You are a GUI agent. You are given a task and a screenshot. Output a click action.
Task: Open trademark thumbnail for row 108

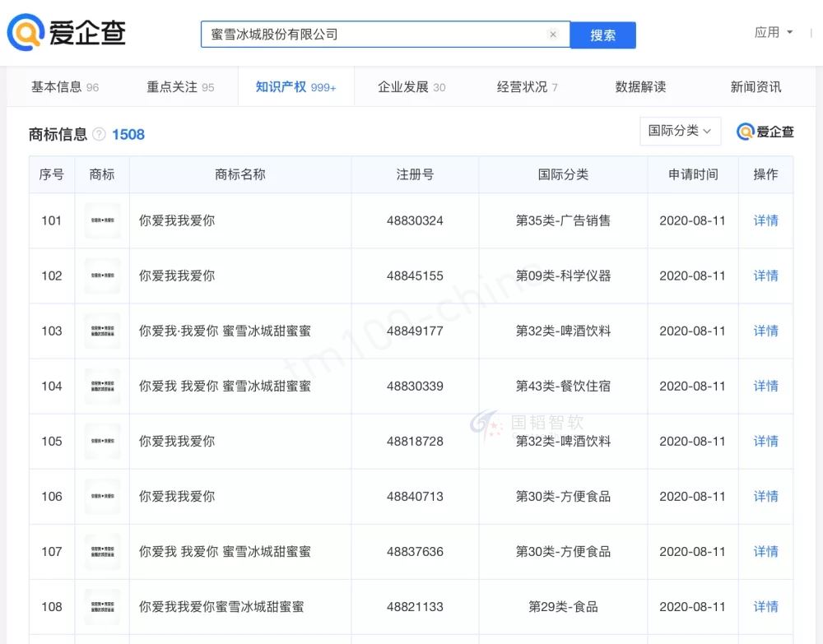102,607
